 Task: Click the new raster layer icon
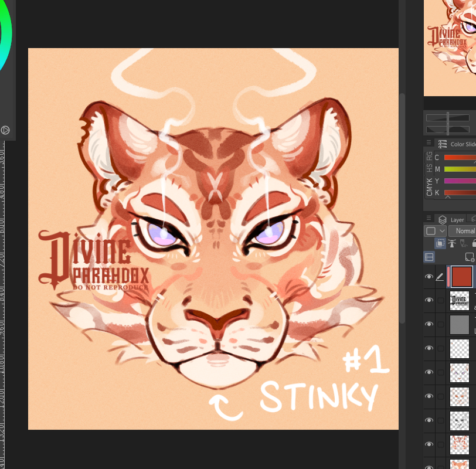pos(469,257)
